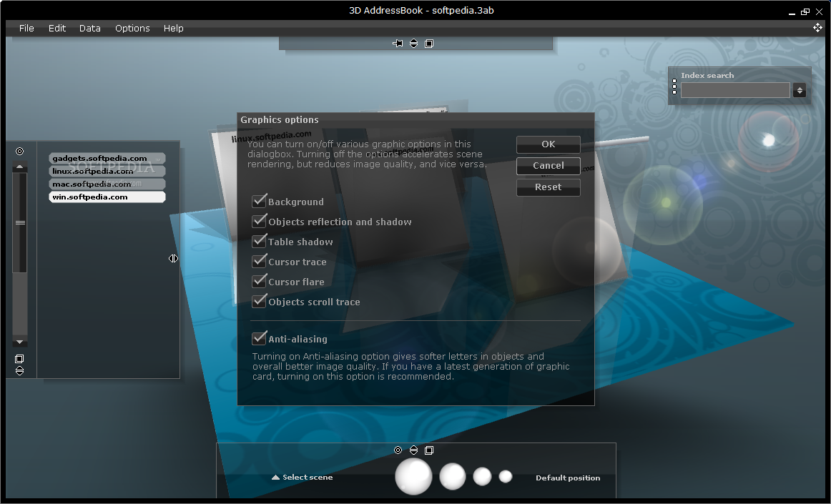The width and height of the screenshot is (831, 504).
Task: Toggle Objects scroll trace checkbox
Action: (259, 301)
